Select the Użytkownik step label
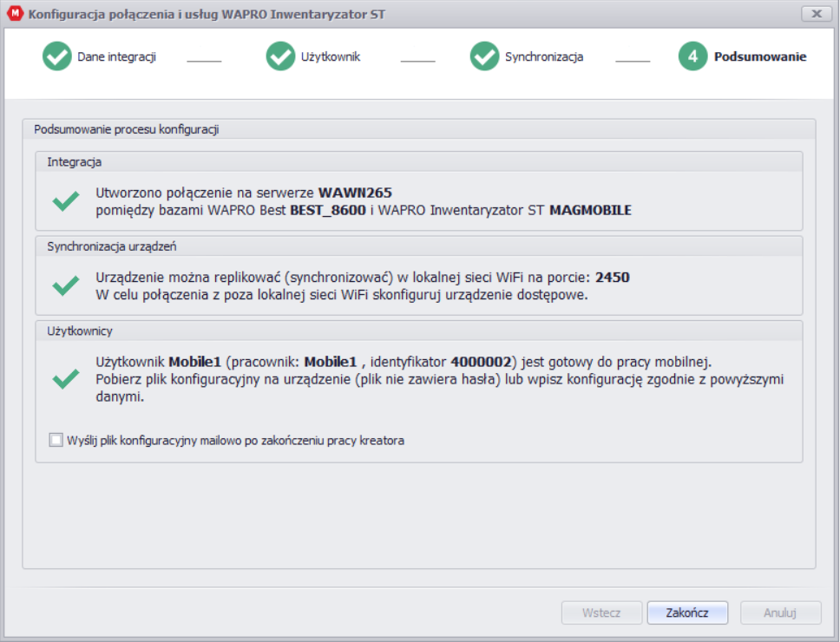The image size is (840, 642). click(x=331, y=56)
